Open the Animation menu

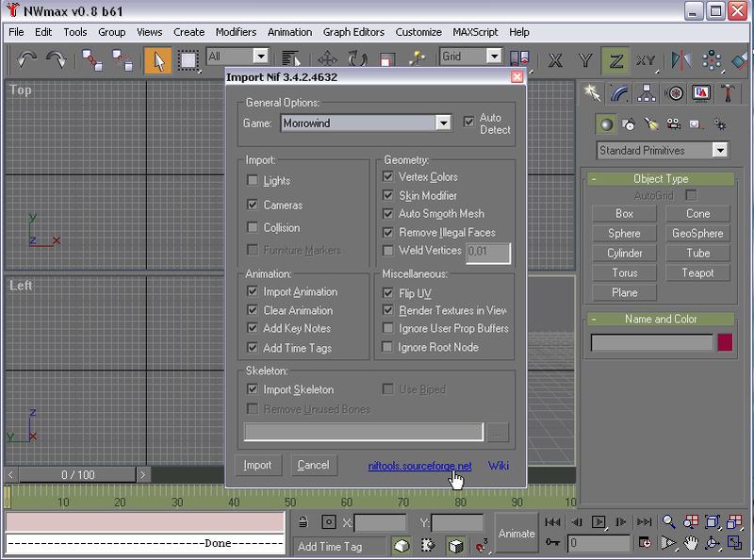[x=289, y=32]
